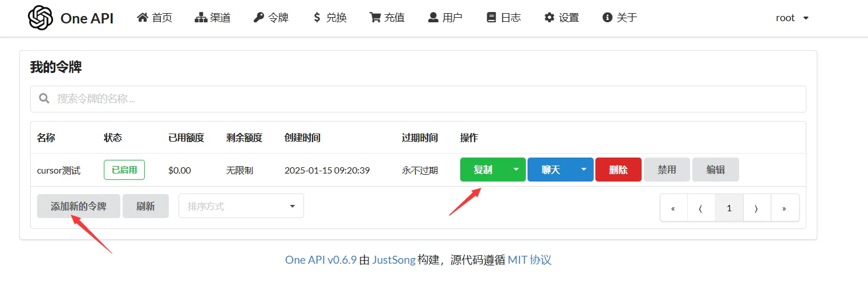This screenshot has height=286, width=868.
Task: Disable the token with 禁用 button
Action: point(667,170)
